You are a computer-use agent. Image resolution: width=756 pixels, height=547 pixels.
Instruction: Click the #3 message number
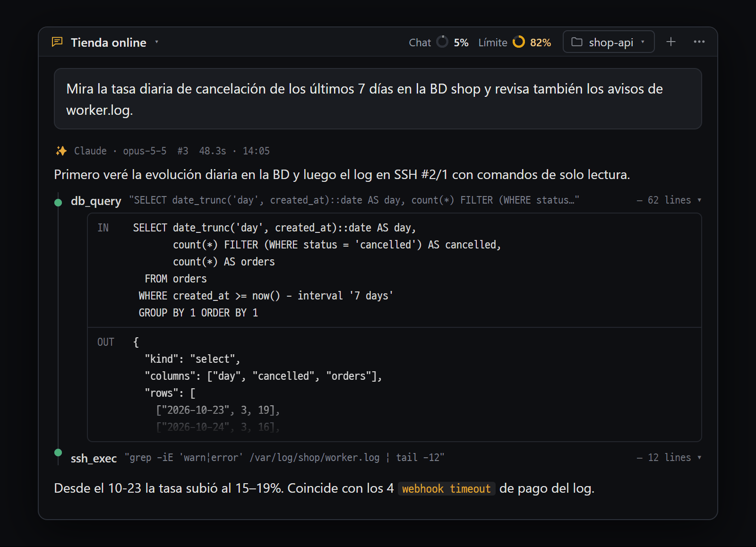pyautogui.click(x=183, y=151)
